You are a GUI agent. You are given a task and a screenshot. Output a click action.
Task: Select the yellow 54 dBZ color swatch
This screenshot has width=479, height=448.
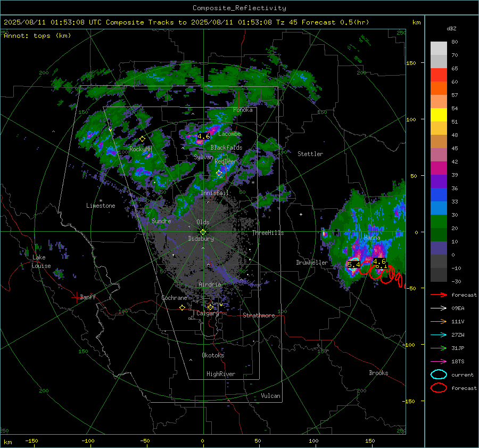point(439,115)
